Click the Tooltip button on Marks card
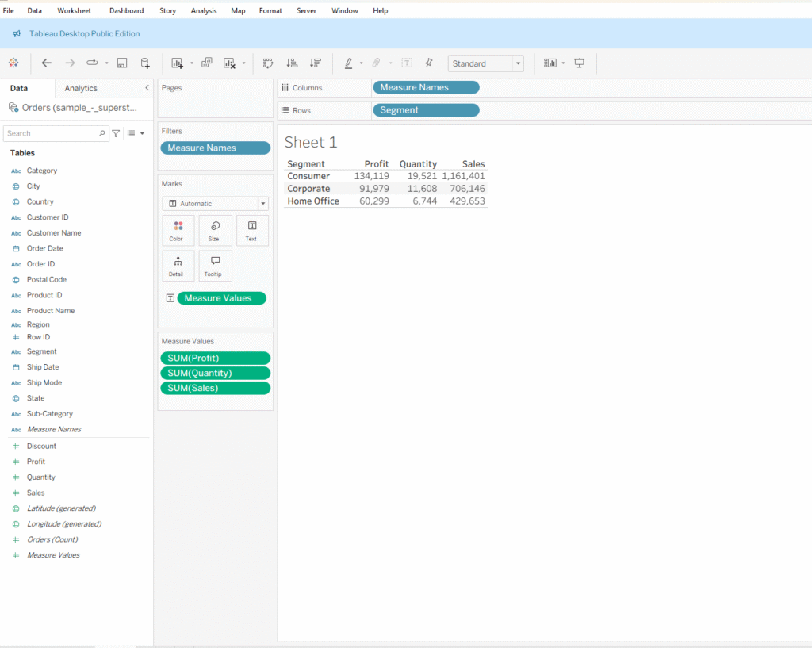Image resolution: width=812 pixels, height=648 pixels. 214,266
